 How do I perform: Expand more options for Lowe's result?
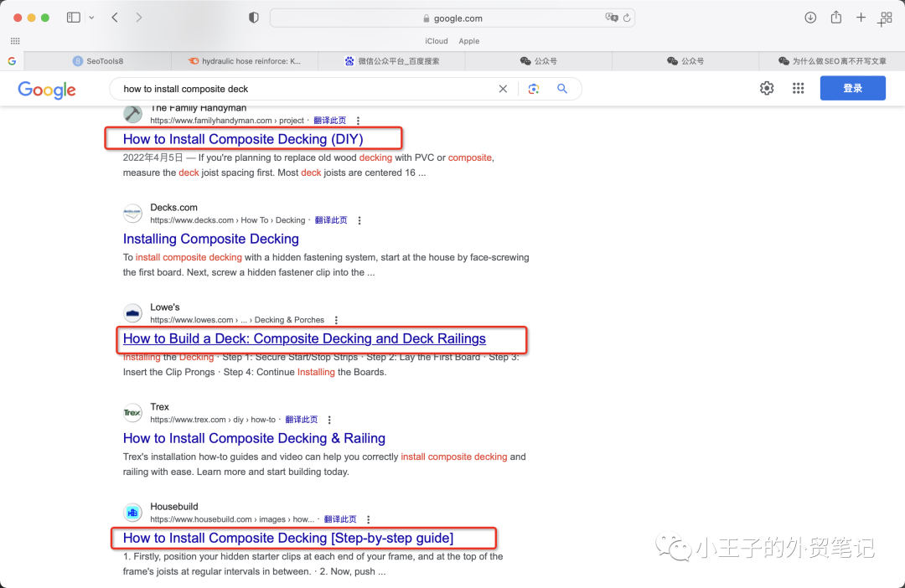[336, 320]
